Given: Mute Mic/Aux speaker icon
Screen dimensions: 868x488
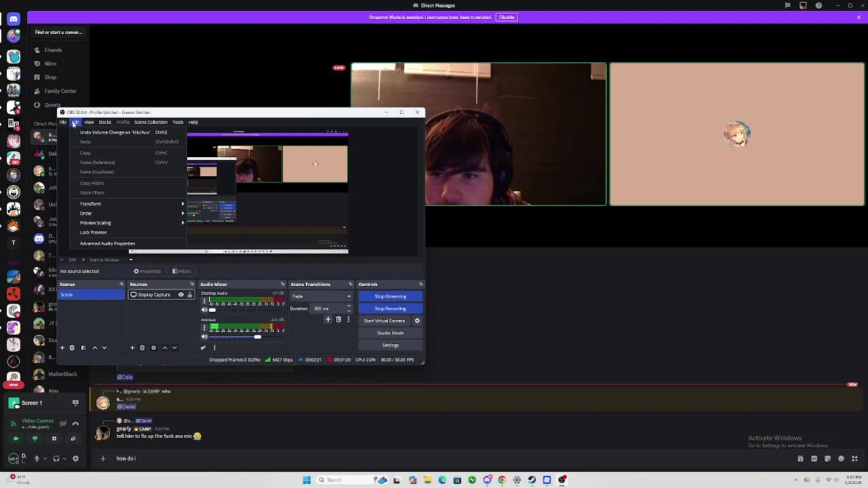Looking at the screenshot, I should tap(204, 337).
